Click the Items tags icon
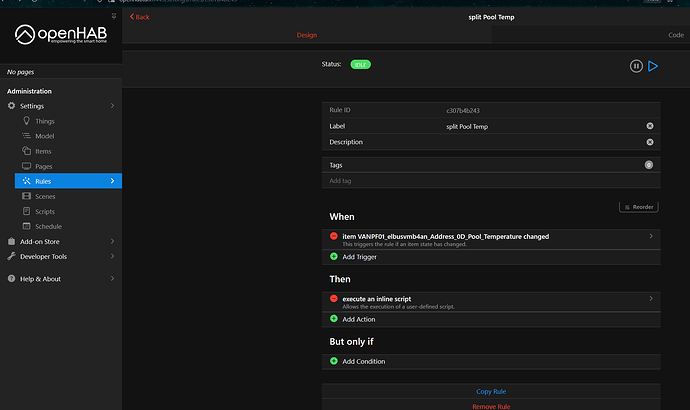The height and width of the screenshot is (410, 690). pos(26,150)
